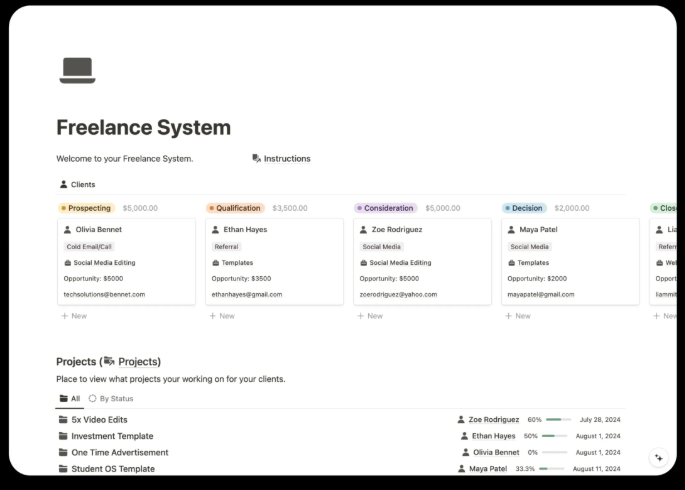Click Opportunity: $3500 on Ethan Hayes card

(241, 278)
